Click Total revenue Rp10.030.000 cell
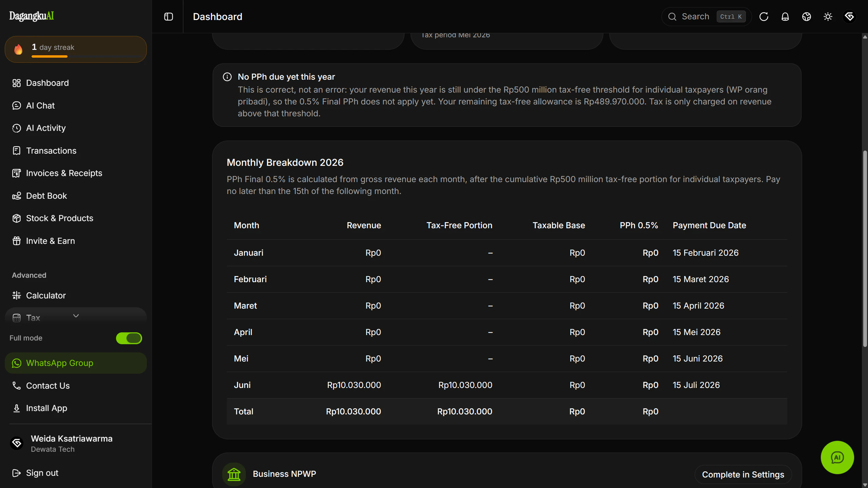This screenshot has height=488, width=868. tap(353, 412)
